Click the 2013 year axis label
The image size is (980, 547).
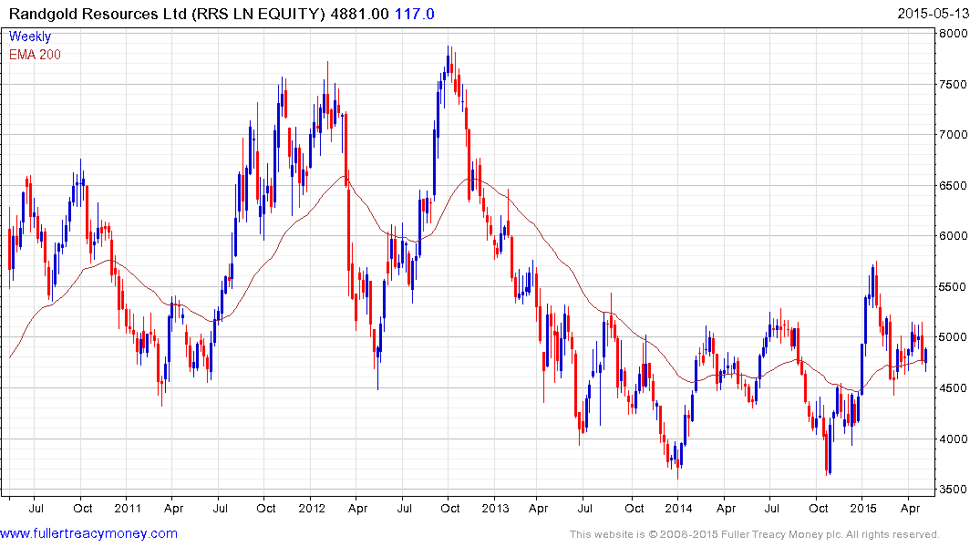(496, 508)
